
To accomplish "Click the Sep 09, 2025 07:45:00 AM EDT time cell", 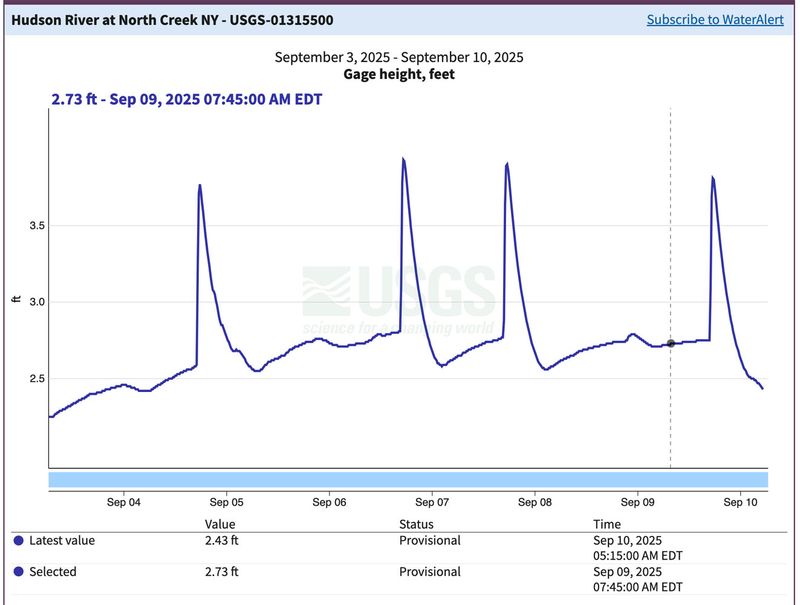I will click(637, 579).
